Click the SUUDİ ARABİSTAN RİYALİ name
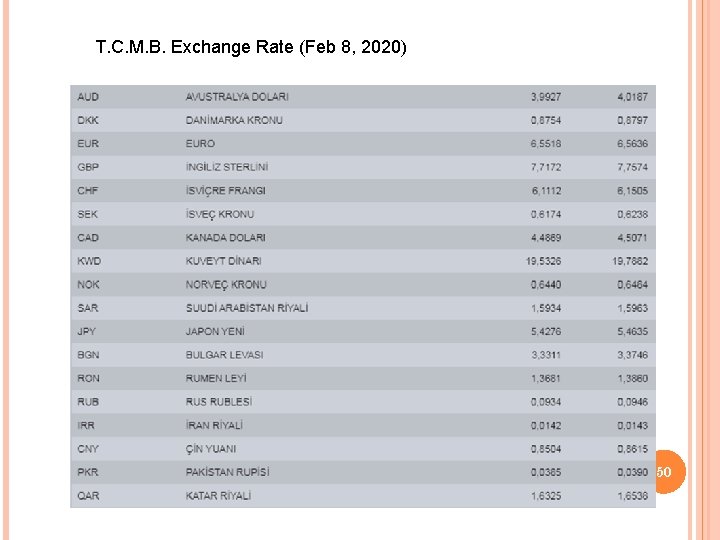Image resolution: width=720 pixels, height=540 pixels. pos(247,308)
